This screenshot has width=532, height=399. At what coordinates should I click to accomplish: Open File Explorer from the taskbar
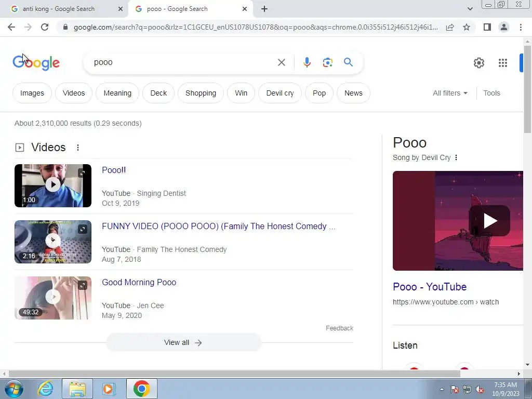tap(77, 389)
